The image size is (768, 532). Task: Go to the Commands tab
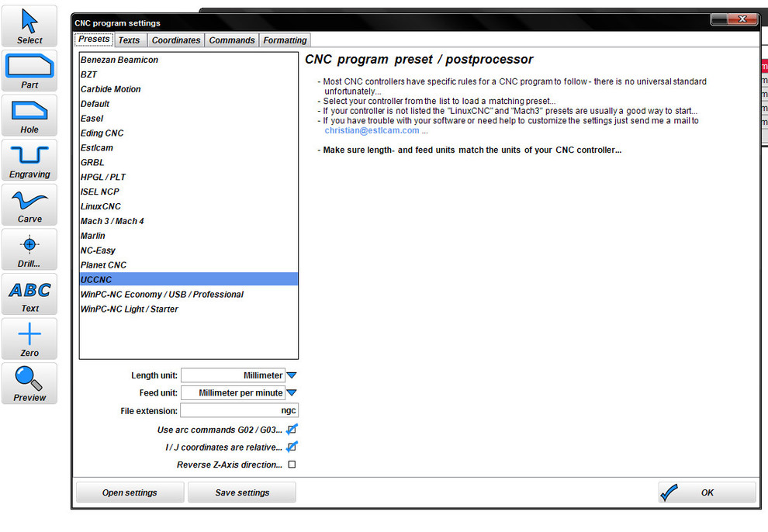[232, 40]
